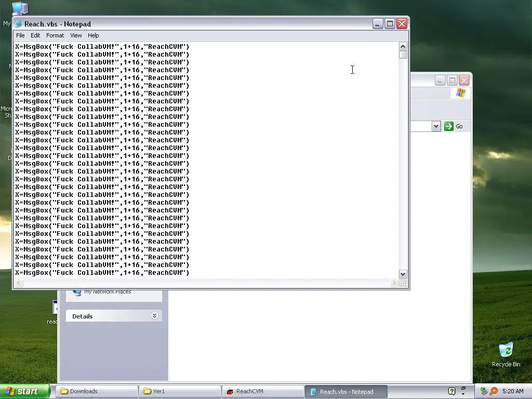Close the Reach.vbs Notepad window
This screenshot has width=532, height=399.
pyautogui.click(x=402, y=24)
